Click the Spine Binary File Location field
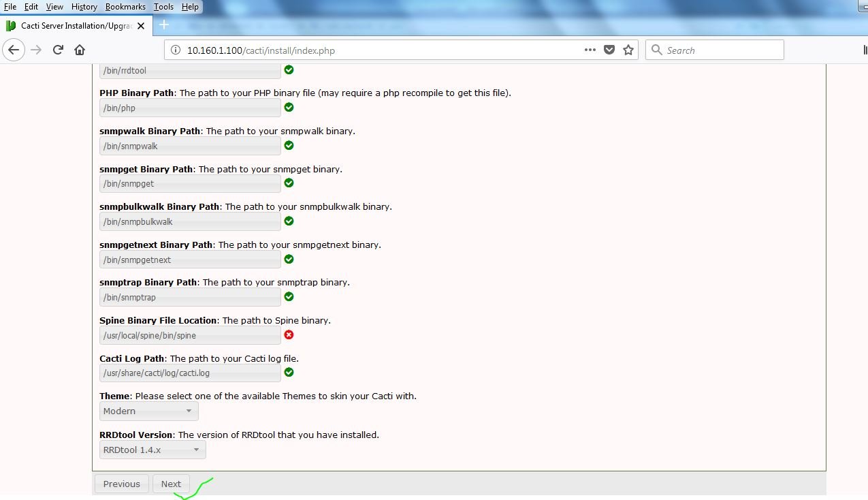This screenshot has width=868, height=500. click(x=190, y=335)
